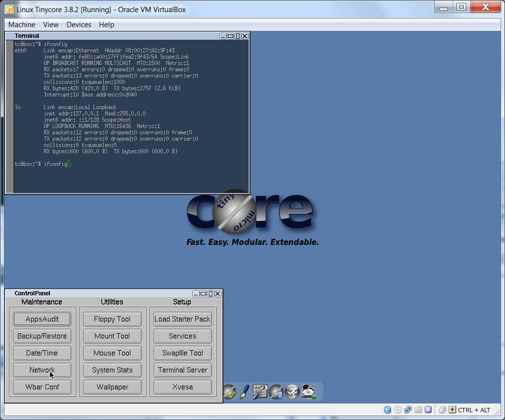Click the Terminal window scrollbar
Viewport: 505px width, 420px height.
(10, 116)
